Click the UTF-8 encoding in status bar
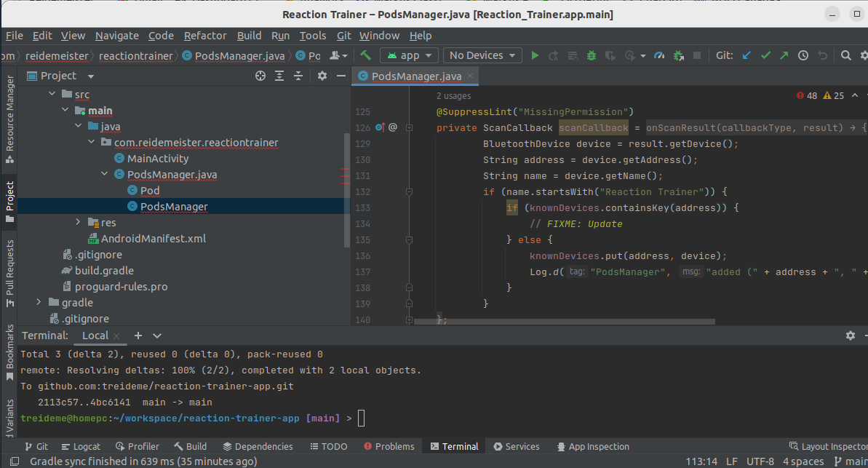Screen dimensions: 868x468 (x=760, y=461)
